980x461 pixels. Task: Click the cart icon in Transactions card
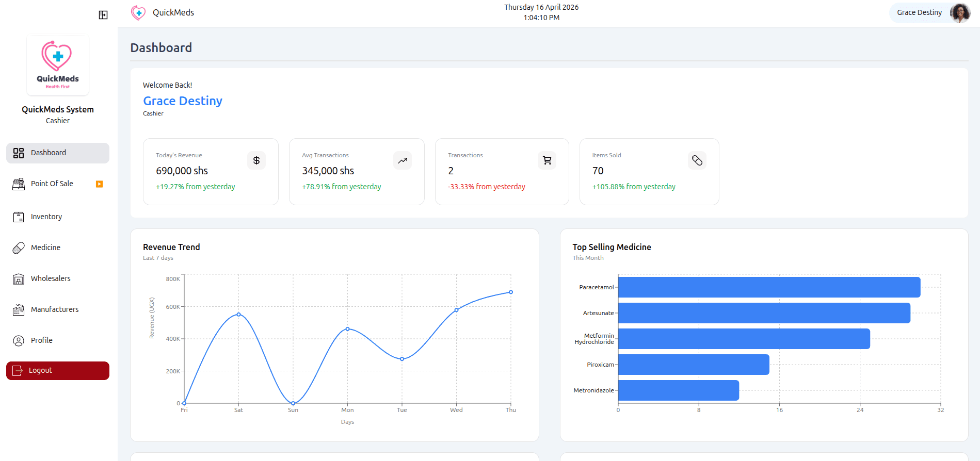coord(547,160)
